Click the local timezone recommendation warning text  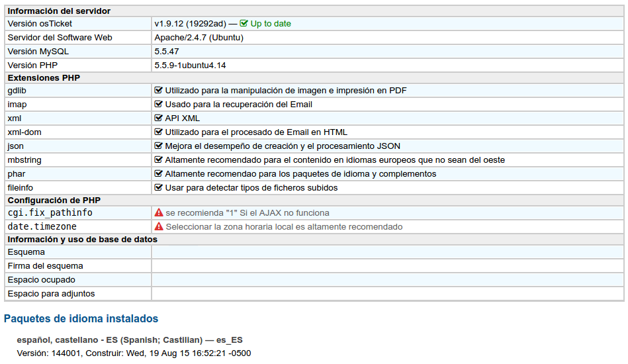point(285,226)
